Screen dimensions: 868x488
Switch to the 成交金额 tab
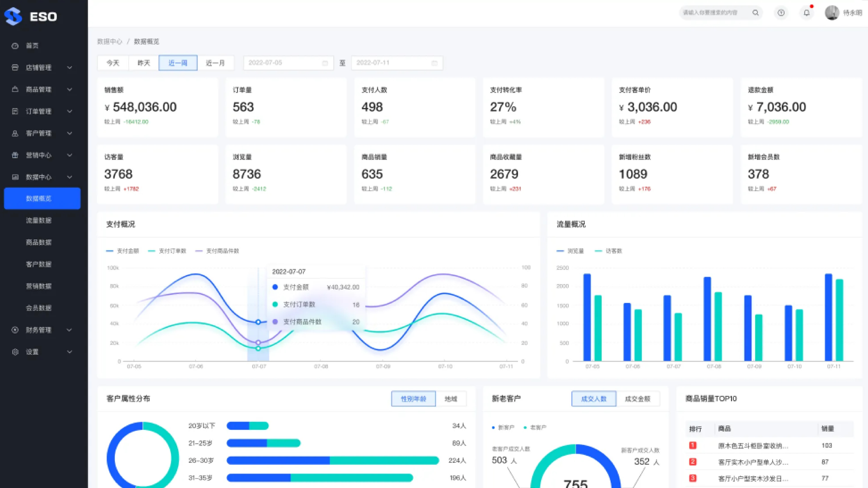(x=638, y=399)
